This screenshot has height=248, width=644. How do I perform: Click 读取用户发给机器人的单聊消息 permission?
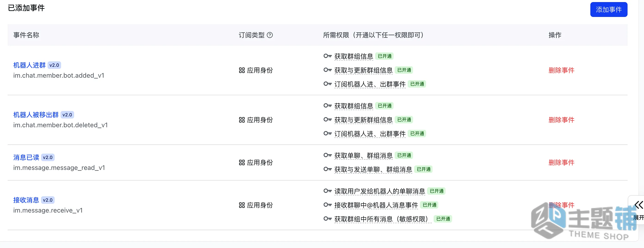pyautogui.click(x=380, y=191)
